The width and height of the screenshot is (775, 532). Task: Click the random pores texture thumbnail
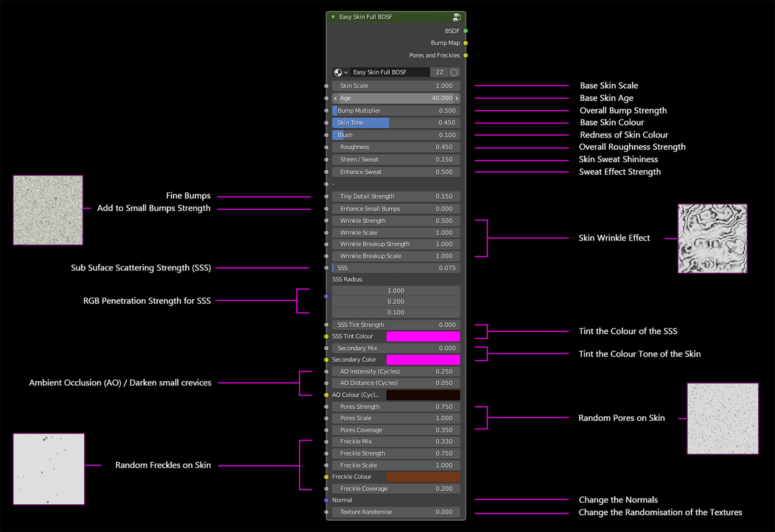click(723, 419)
